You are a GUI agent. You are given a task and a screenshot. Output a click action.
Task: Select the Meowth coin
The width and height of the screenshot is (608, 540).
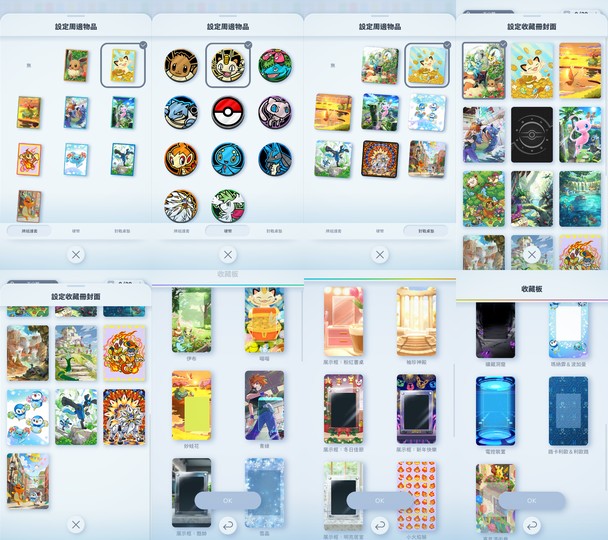point(228,65)
